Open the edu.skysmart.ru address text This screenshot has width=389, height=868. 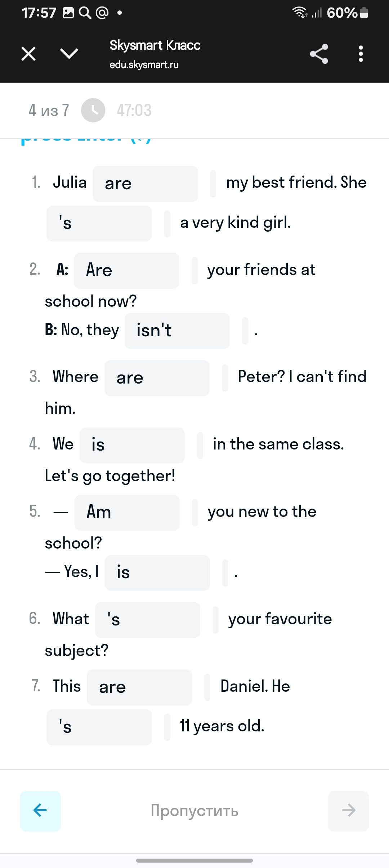[144, 65]
